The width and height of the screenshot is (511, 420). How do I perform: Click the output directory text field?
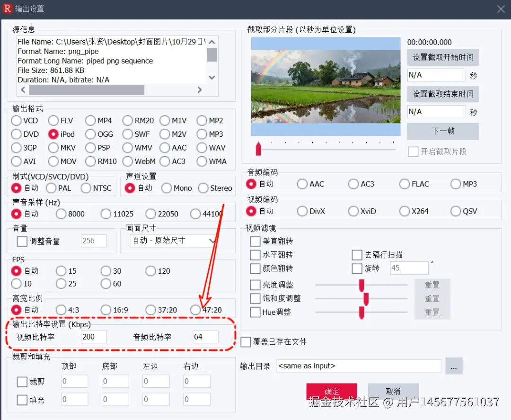click(359, 366)
